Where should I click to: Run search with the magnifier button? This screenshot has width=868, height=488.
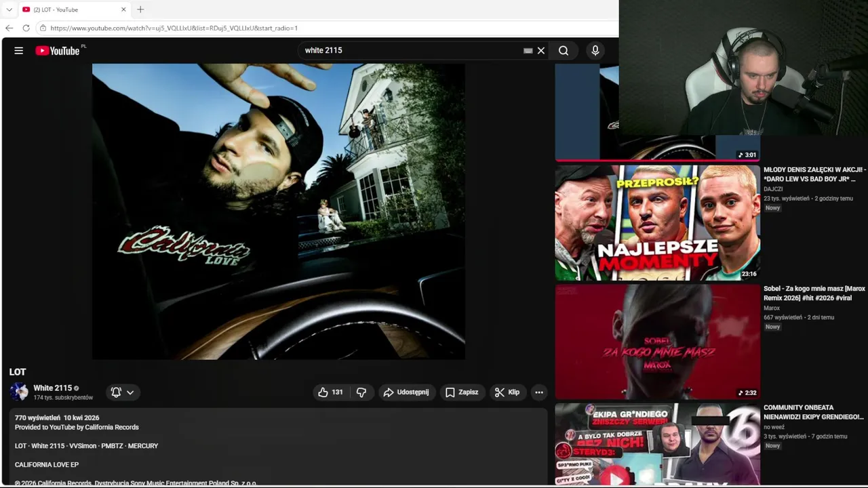(564, 50)
